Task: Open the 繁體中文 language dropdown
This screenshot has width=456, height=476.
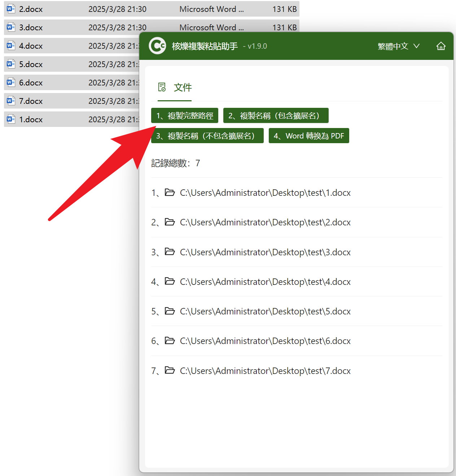Action: click(399, 46)
